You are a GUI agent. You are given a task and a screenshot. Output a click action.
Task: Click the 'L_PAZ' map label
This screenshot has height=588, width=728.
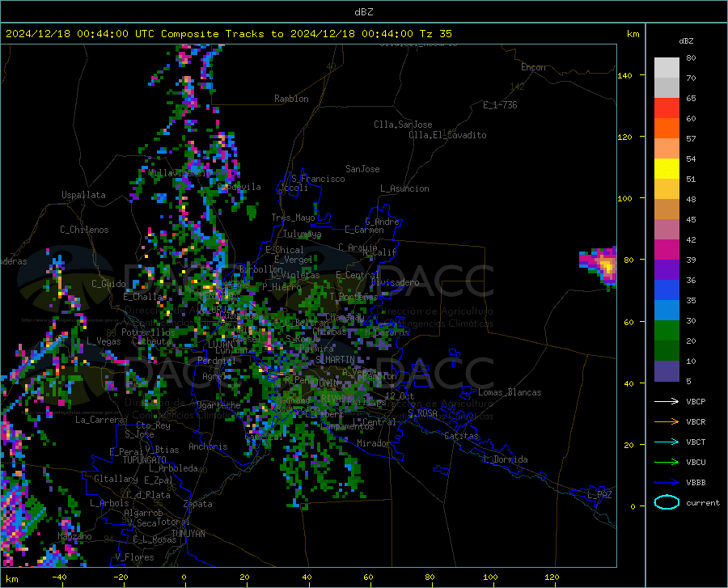point(599,495)
